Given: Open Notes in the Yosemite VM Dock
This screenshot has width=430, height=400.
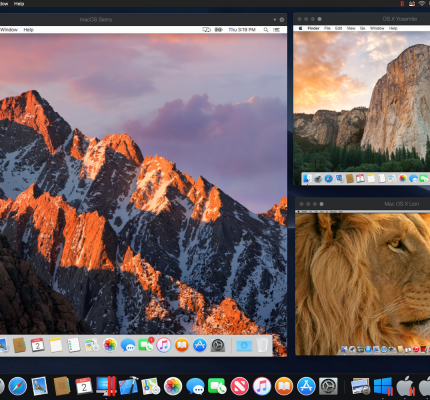Looking at the screenshot, I should [x=371, y=179].
